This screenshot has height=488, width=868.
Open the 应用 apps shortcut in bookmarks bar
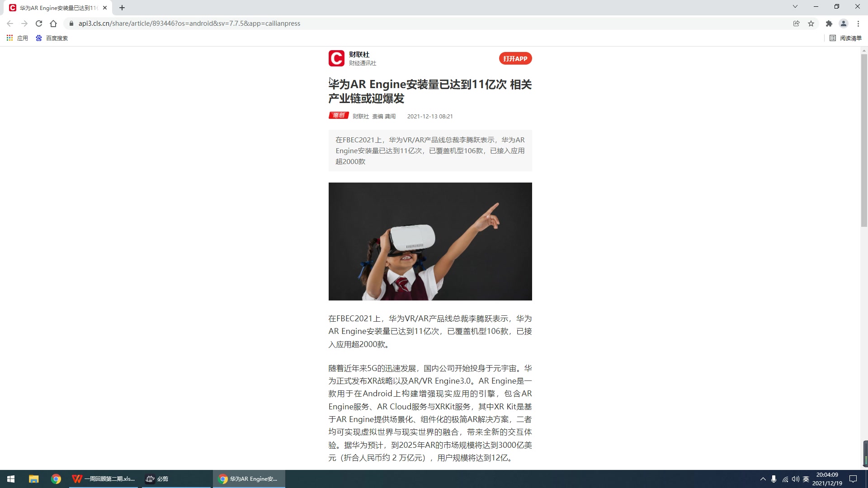17,38
